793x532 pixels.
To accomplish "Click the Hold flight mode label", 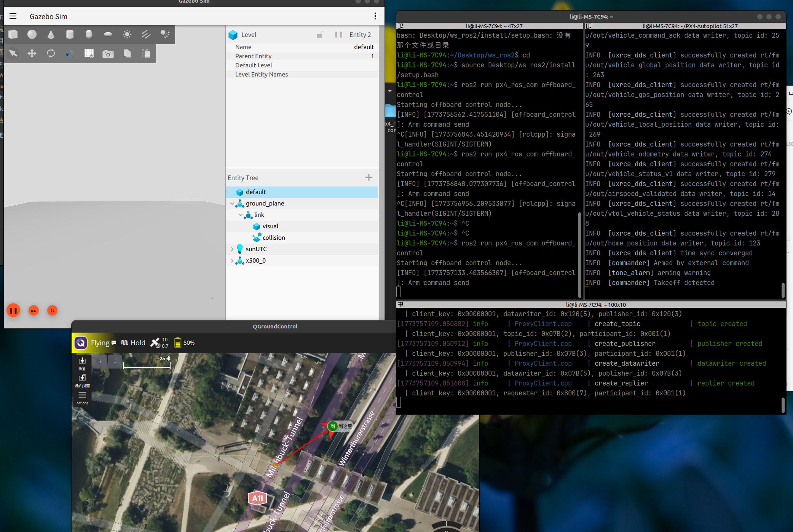I will [137, 343].
